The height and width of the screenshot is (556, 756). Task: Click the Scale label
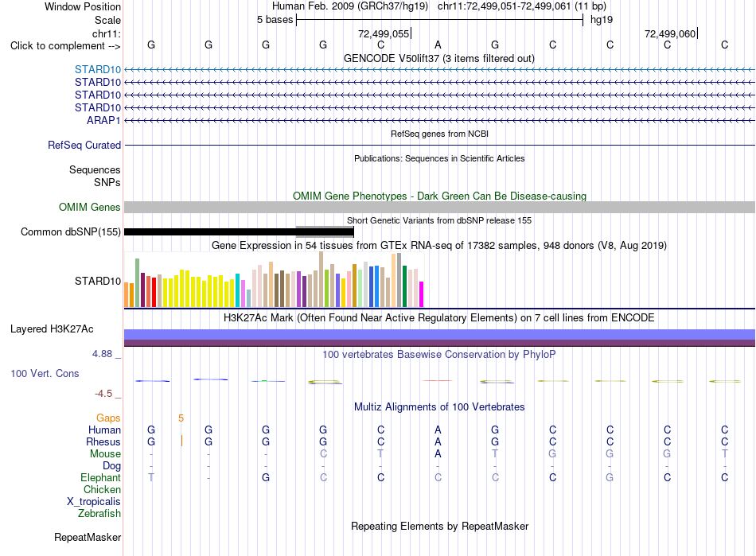pos(107,20)
